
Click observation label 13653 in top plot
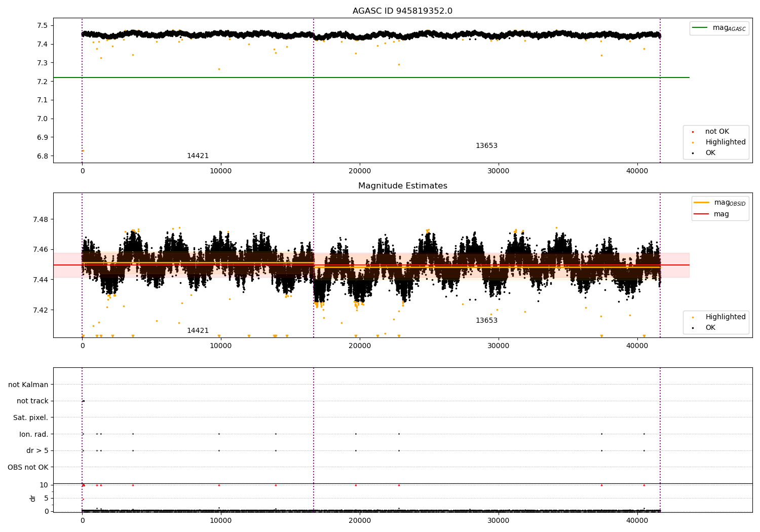[x=486, y=146]
